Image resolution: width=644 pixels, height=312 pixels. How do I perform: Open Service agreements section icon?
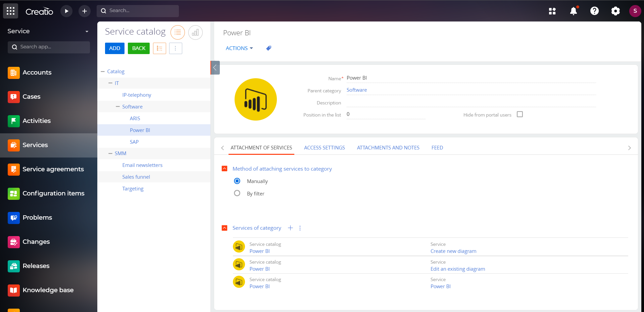pyautogui.click(x=13, y=169)
